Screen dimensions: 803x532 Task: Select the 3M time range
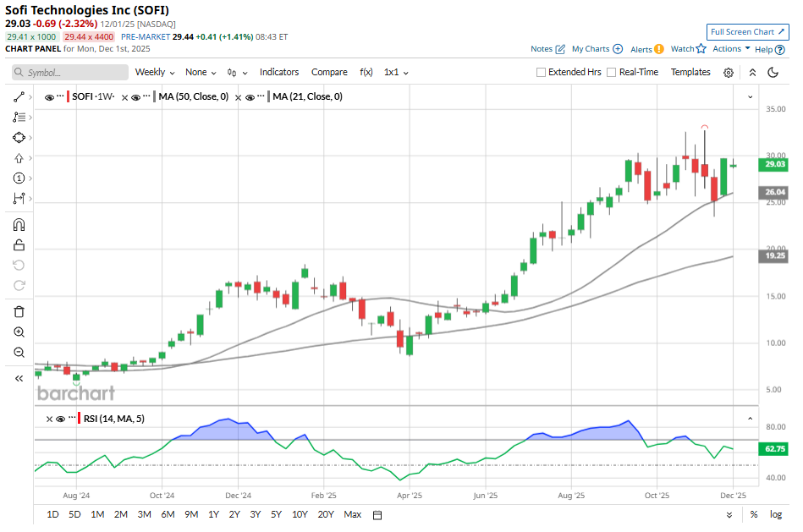pyautogui.click(x=145, y=514)
